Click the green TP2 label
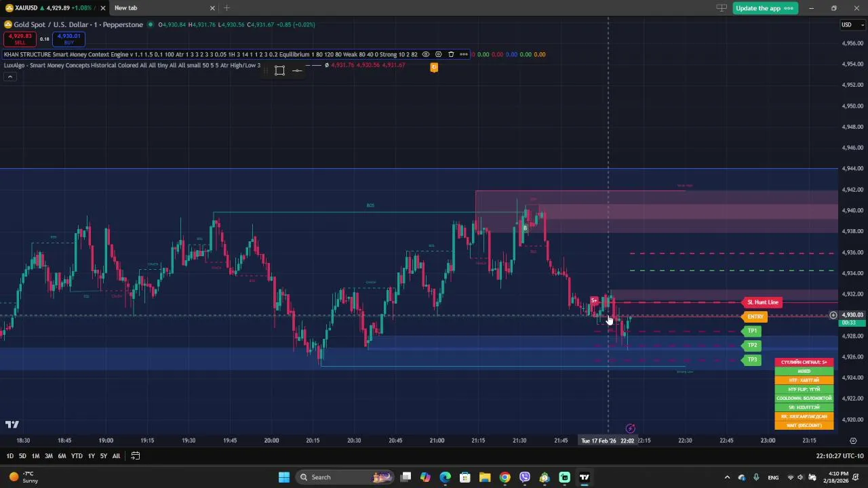 [752, 345]
